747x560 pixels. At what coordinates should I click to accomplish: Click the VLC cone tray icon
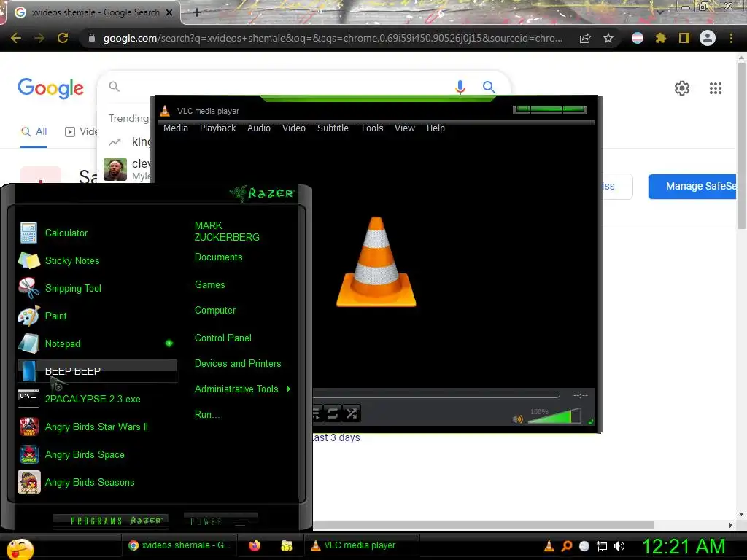(x=549, y=546)
